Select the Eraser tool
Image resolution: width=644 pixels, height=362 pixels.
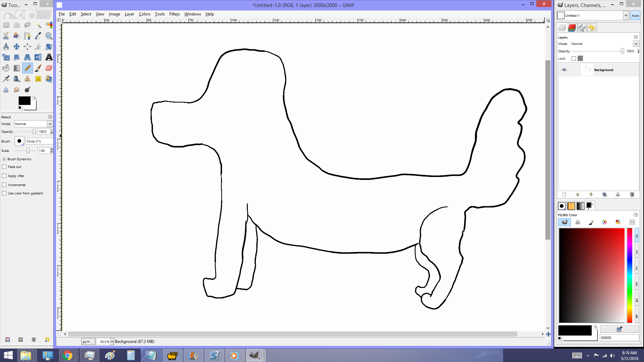pyautogui.click(x=49, y=68)
